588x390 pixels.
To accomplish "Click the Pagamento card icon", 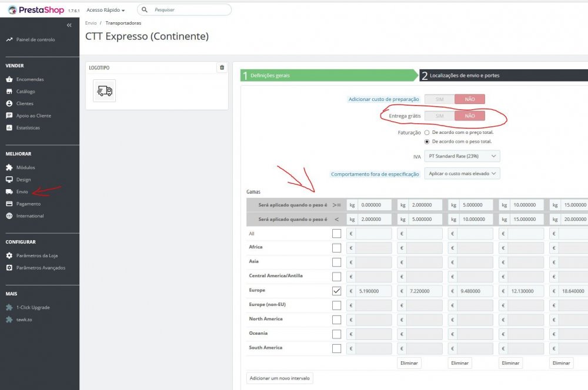I will (x=9, y=204).
